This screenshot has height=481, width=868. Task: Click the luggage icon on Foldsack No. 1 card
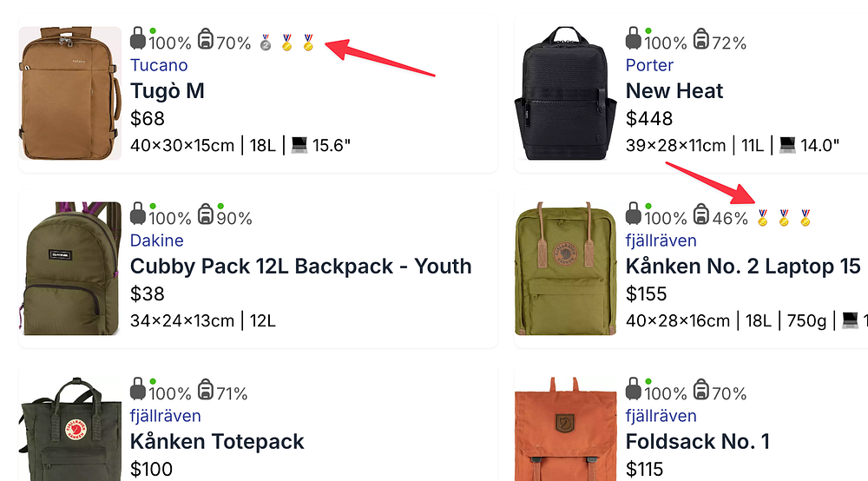coord(634,390)
